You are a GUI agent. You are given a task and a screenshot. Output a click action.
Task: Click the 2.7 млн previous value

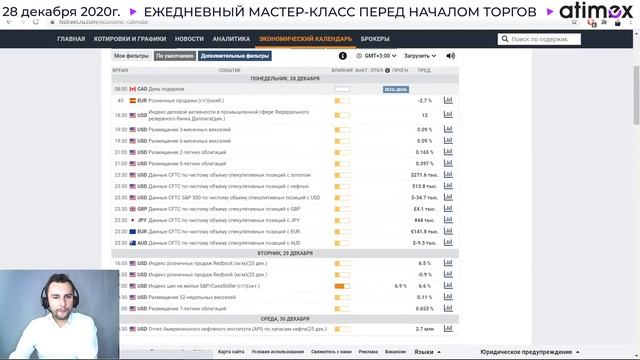[x=425, y=329]
